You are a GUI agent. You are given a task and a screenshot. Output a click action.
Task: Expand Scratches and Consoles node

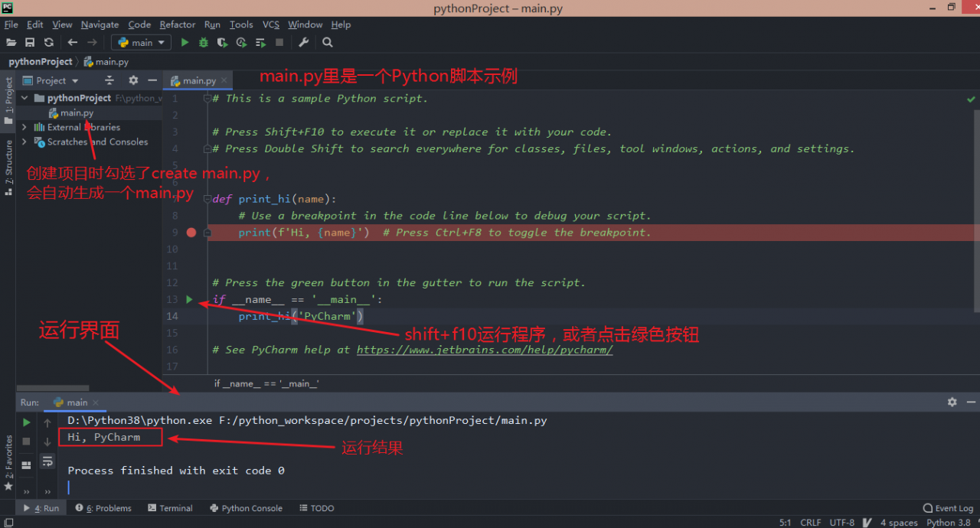[x=24, y=142]
